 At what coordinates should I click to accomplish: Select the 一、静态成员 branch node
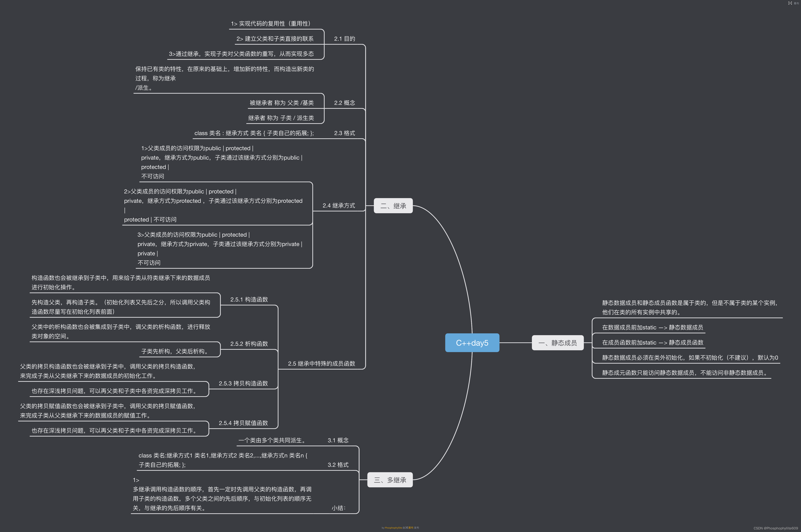point(557,343)
